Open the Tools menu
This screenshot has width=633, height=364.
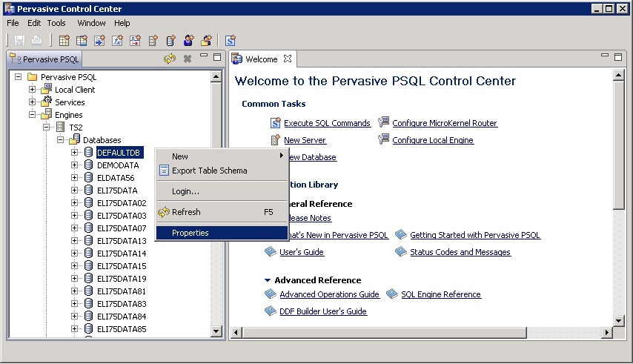[x=56, y=23]
